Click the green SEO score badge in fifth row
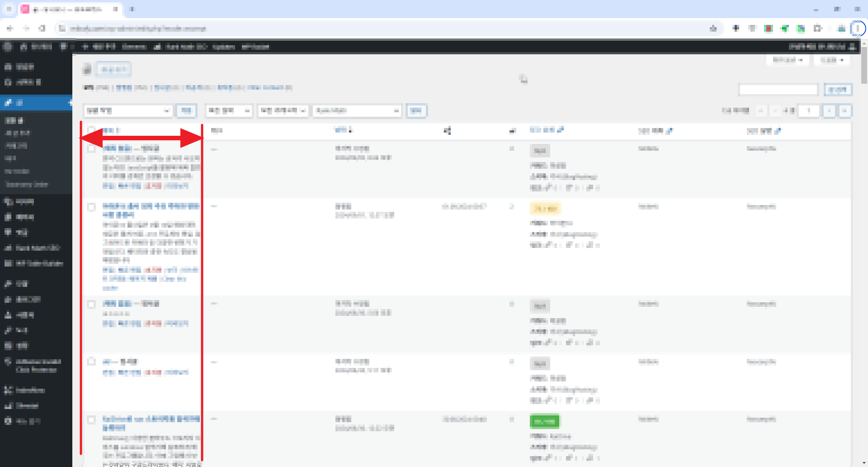This screenshot has width=868, height=467. pos(544,421)
